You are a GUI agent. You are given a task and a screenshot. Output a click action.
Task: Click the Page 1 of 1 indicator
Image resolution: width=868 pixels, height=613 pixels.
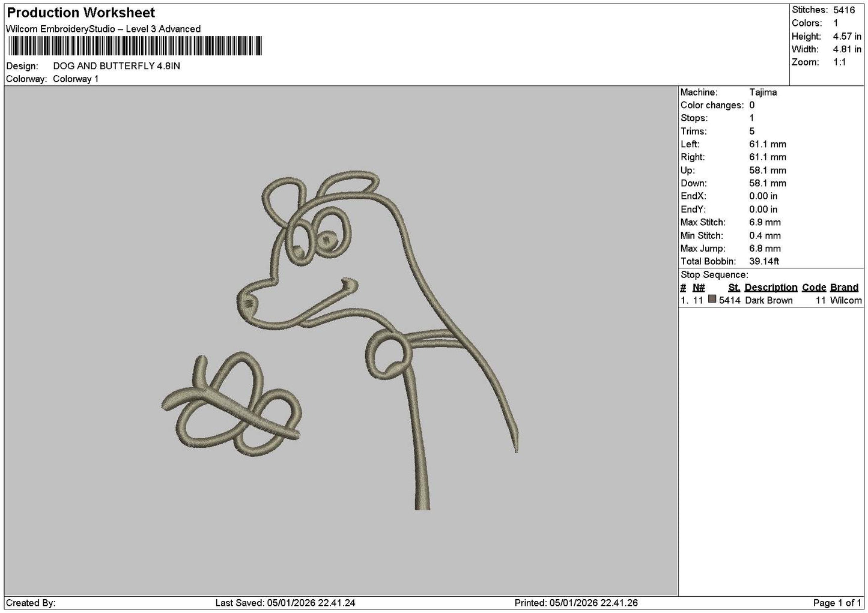coord(837,603)
